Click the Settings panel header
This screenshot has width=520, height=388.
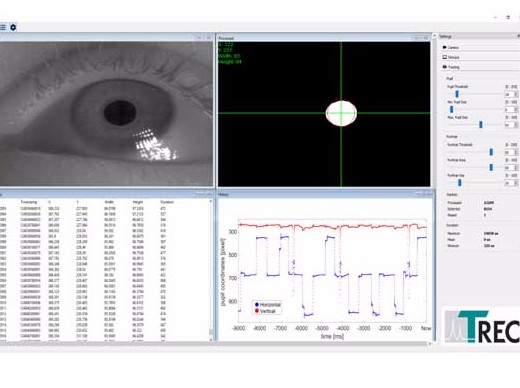tap(479, 36)
